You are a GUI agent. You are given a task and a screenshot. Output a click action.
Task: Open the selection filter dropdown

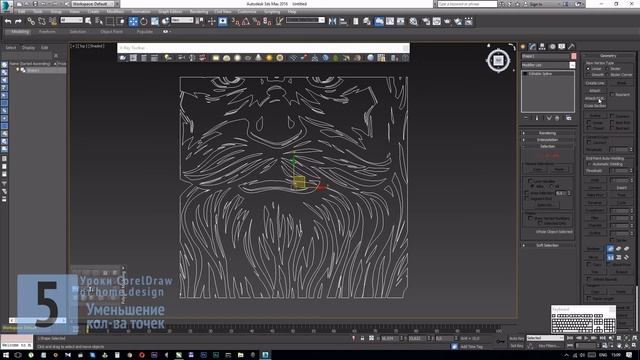point(71,20)
